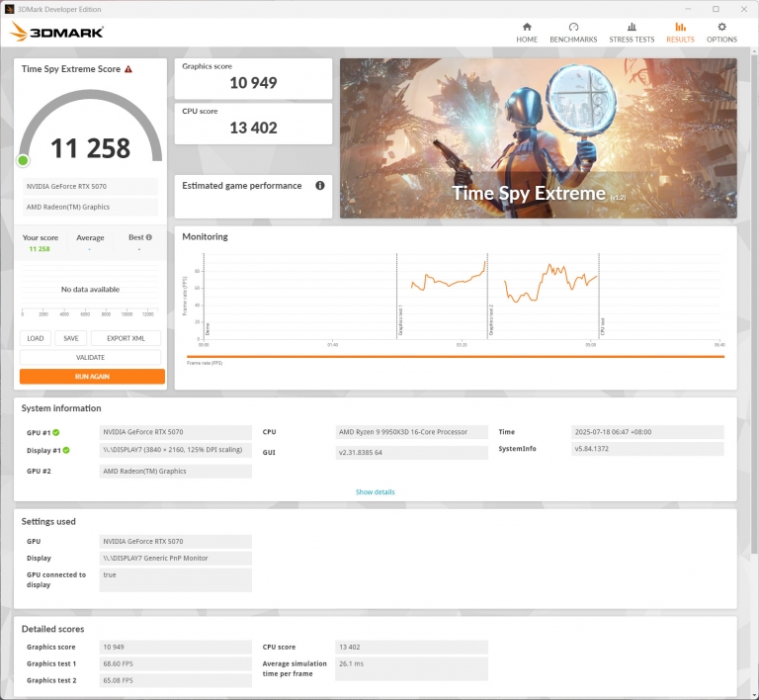
Task: Switch to the HOME tab label
Action: pos(527,40)
